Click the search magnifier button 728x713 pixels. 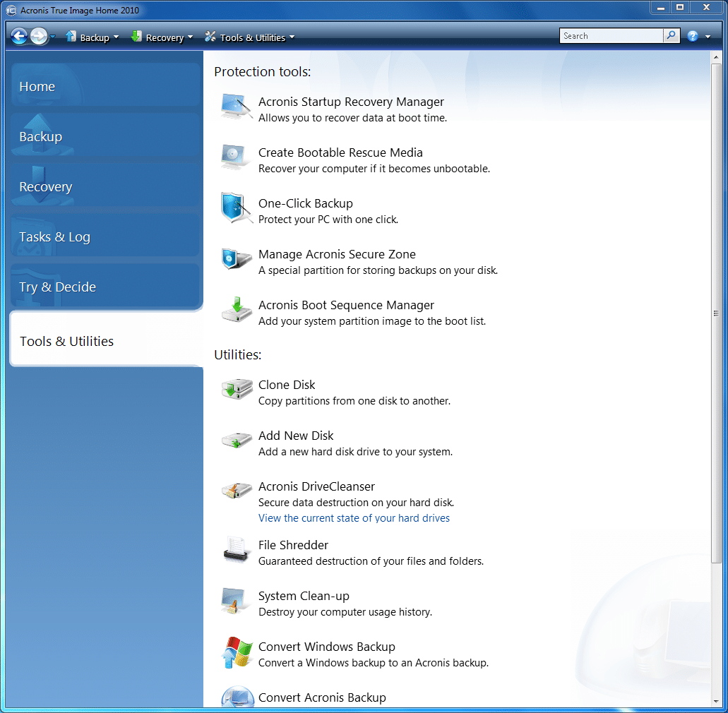672,36
